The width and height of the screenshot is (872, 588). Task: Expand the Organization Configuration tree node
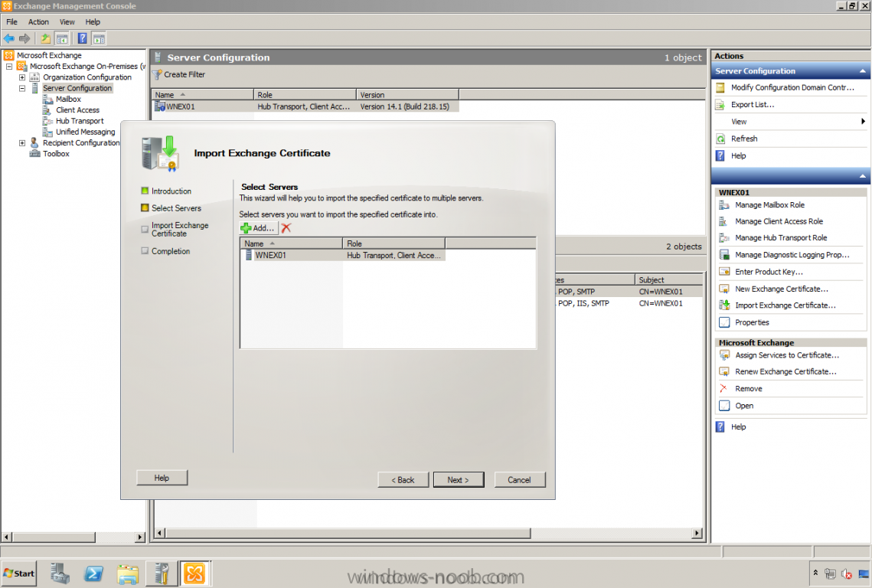tap(22, 77)
